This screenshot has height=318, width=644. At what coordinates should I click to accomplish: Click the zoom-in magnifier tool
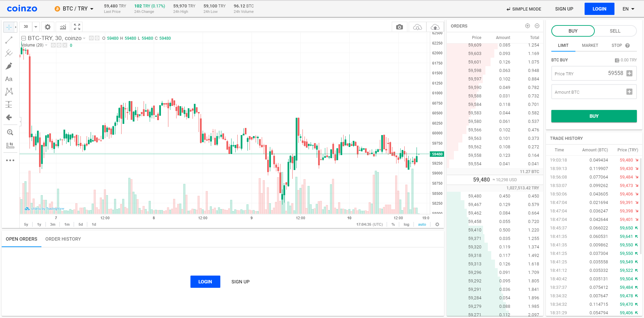coord(10,132)
